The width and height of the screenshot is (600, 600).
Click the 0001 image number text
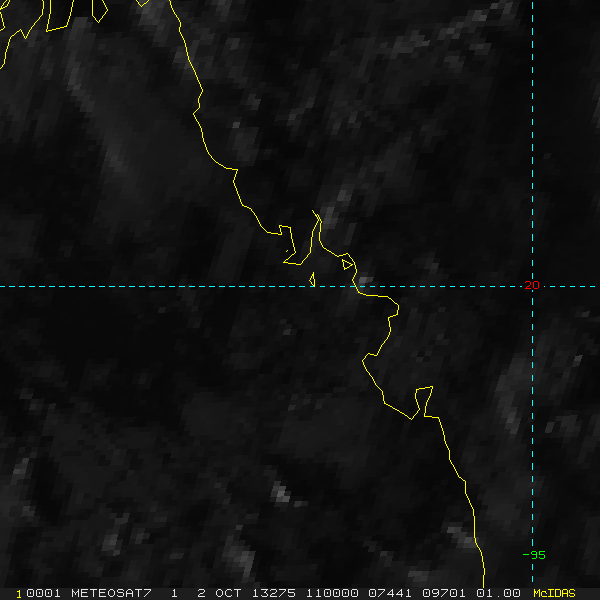[43, 593]
